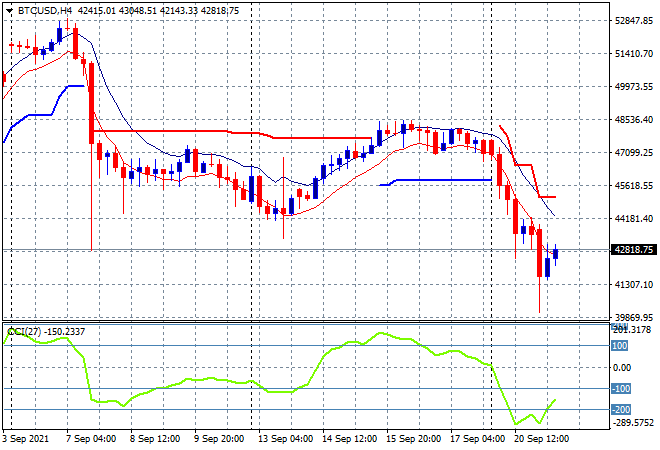
Task: Click the -100 level on CCI scale
Action: pos(619,389)
